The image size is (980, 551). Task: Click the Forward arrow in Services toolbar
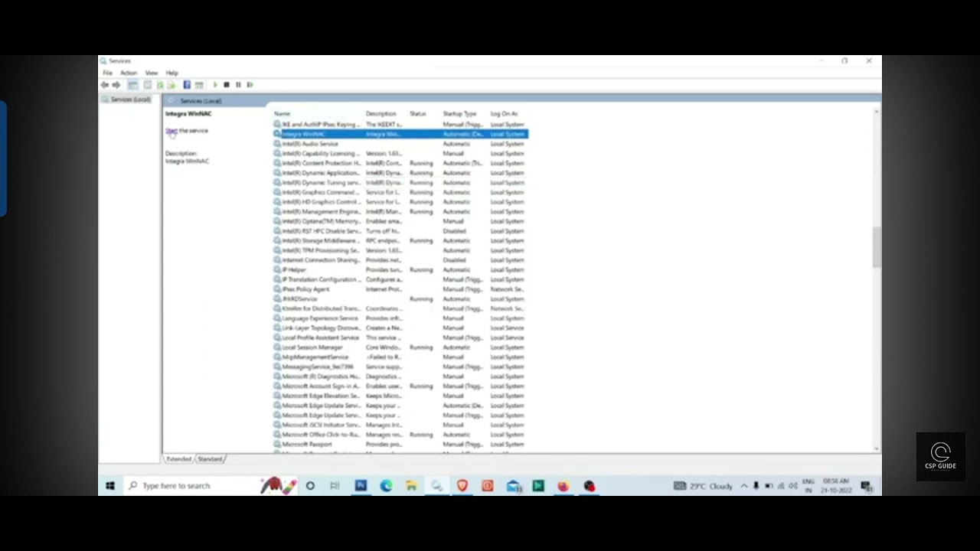(116, 85)
